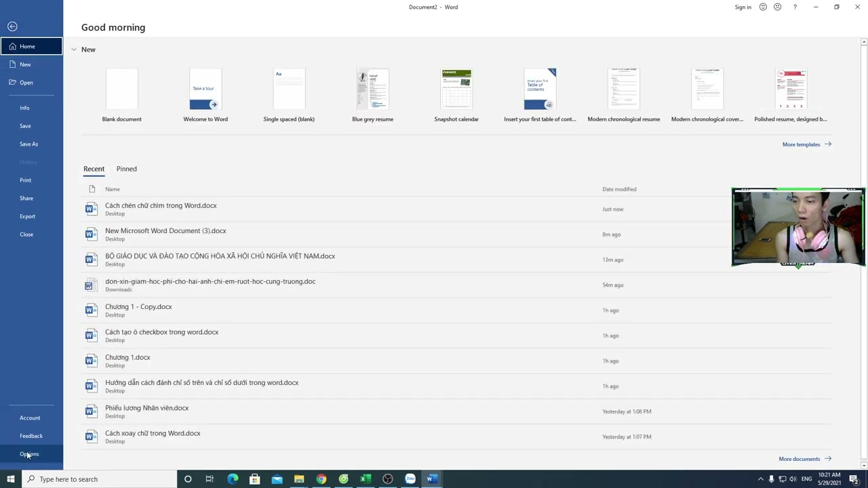This screenshot has width=868, height=488.
Task: Switch to the Recent tab
Action: [94, 169]
